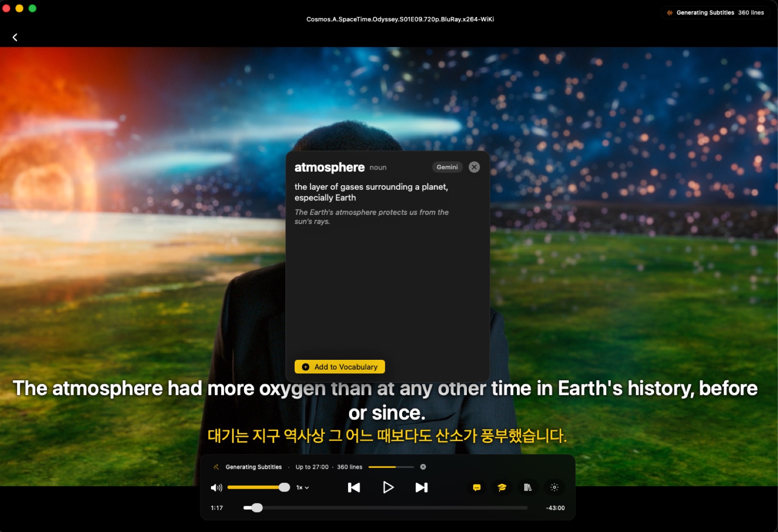Click the Gemini badge in the definition popup

coord(447,167)
